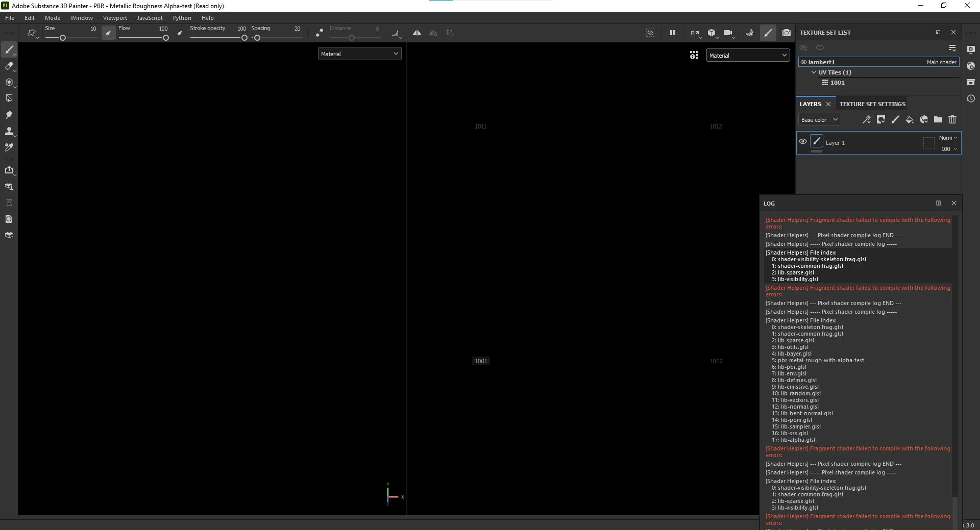The width and height of the screenshot is (980, 530).
Task: Delete the selected layer with trash icon
Action: click(x=952, y=119)
